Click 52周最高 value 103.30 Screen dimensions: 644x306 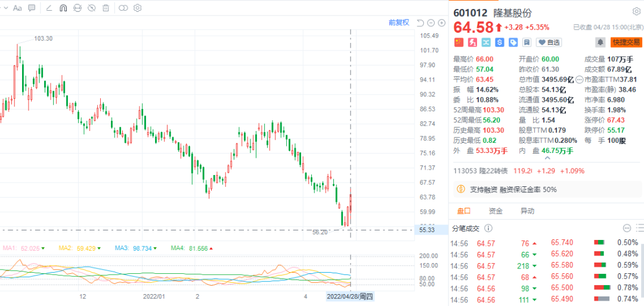[x=493, y=110]
